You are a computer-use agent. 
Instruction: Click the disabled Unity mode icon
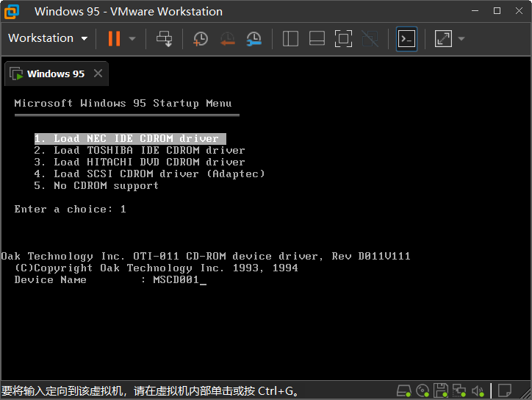click(370, 38)
